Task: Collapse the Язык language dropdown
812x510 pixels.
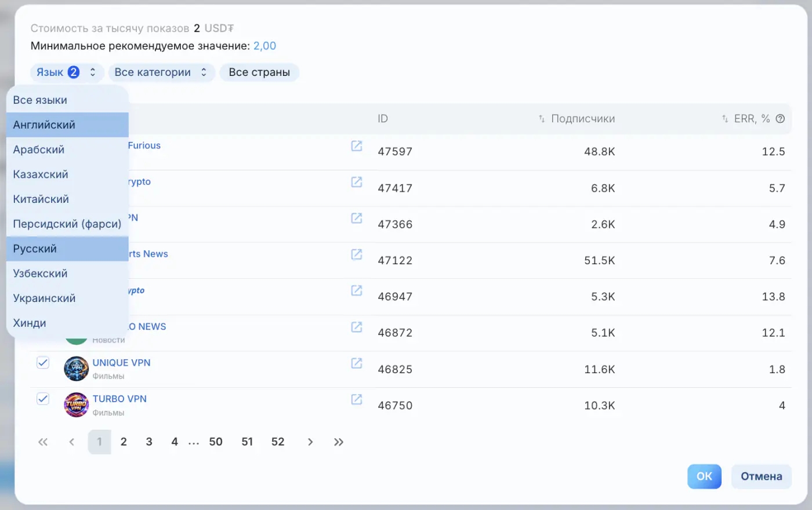Action: (67, 72)
